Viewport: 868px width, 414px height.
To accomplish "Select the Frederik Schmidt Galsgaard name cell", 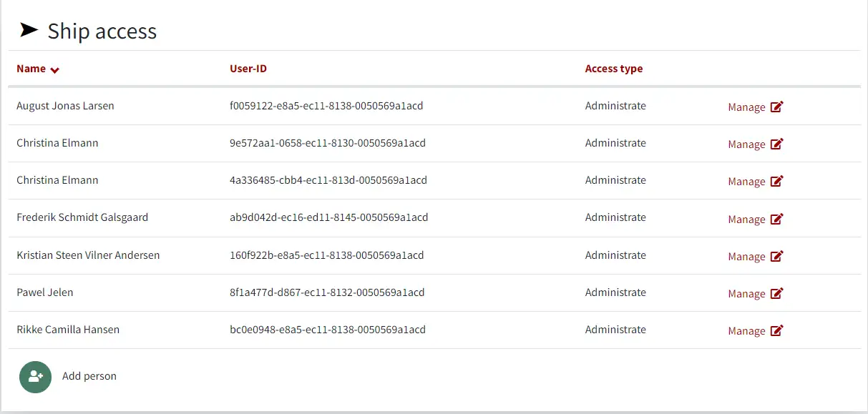I will point(82,217).
